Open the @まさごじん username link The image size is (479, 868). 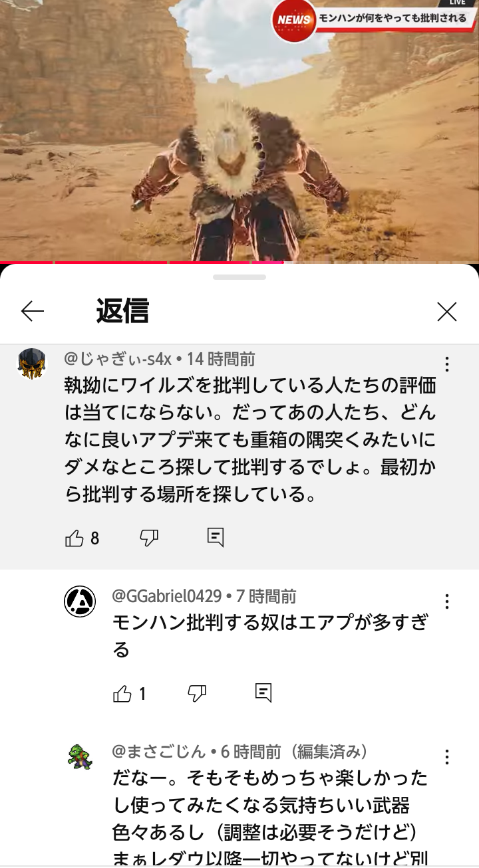pyautogui.click(x=160, y=752)
